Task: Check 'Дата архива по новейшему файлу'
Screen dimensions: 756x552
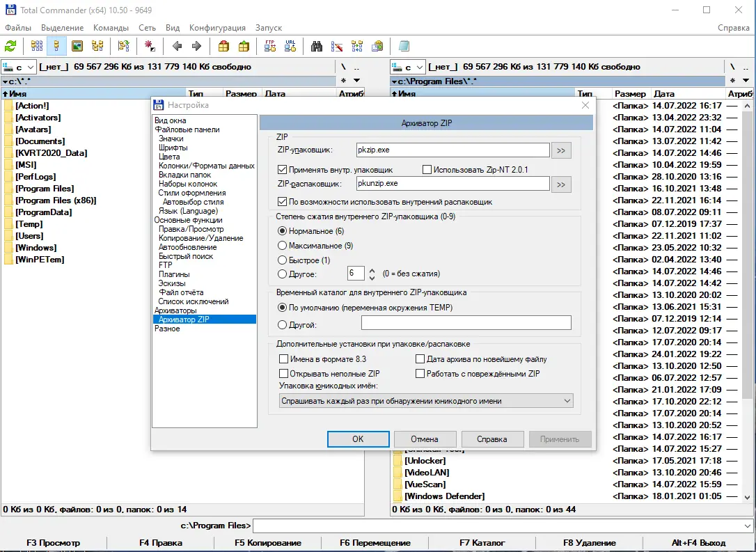Action: coord(420,359)
